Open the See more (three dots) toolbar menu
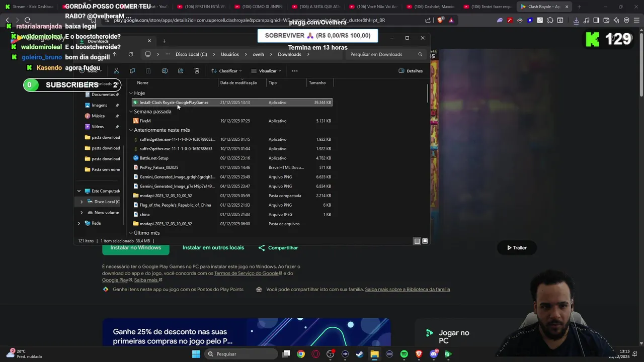This screenshot has width=644, height=362. 295,71
